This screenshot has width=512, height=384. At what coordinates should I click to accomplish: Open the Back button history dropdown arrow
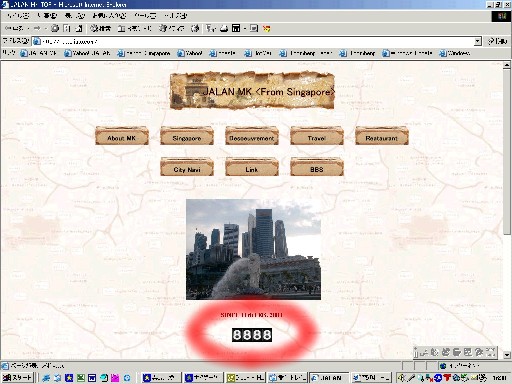pos(28,29)
